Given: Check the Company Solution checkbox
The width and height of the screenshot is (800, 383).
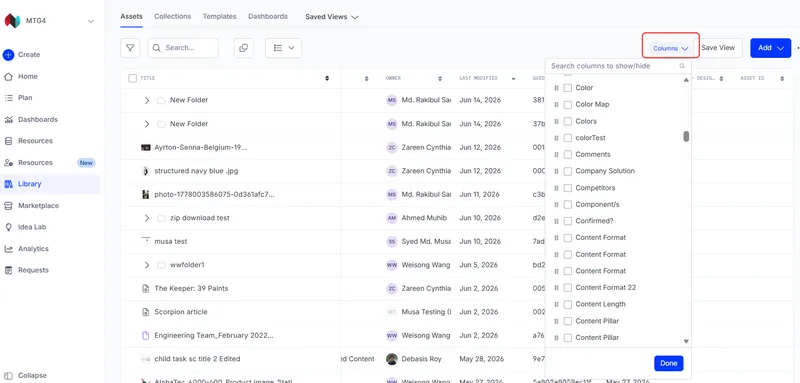Looking at the screenshot, I should coord(567,171).
